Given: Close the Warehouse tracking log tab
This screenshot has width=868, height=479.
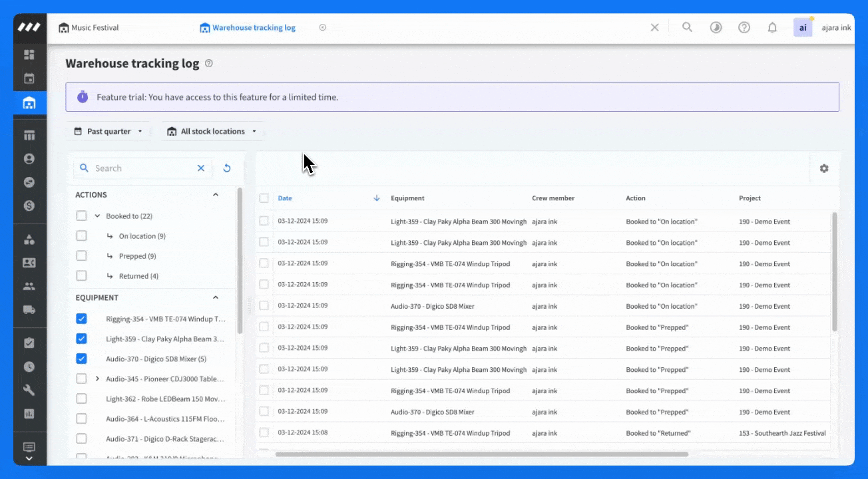Looking at the screenshot, I should tap(323, 27).
